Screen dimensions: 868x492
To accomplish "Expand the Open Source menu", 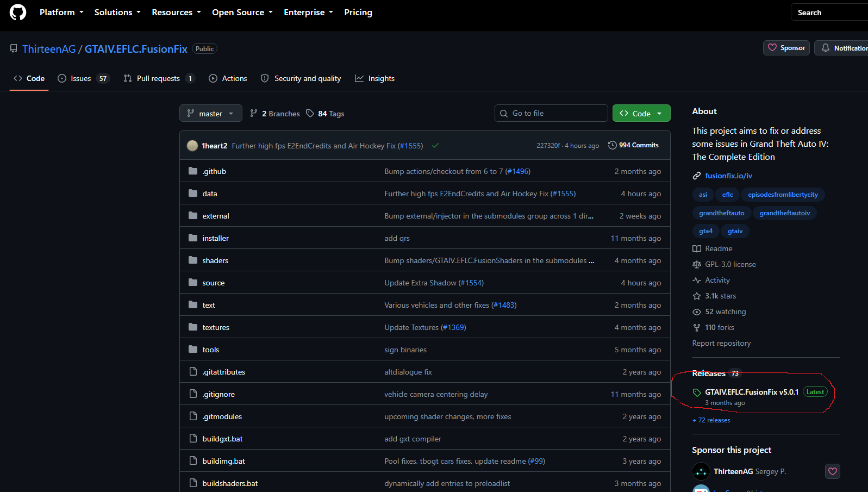I will pyautogui.click(x=242, y=12).
